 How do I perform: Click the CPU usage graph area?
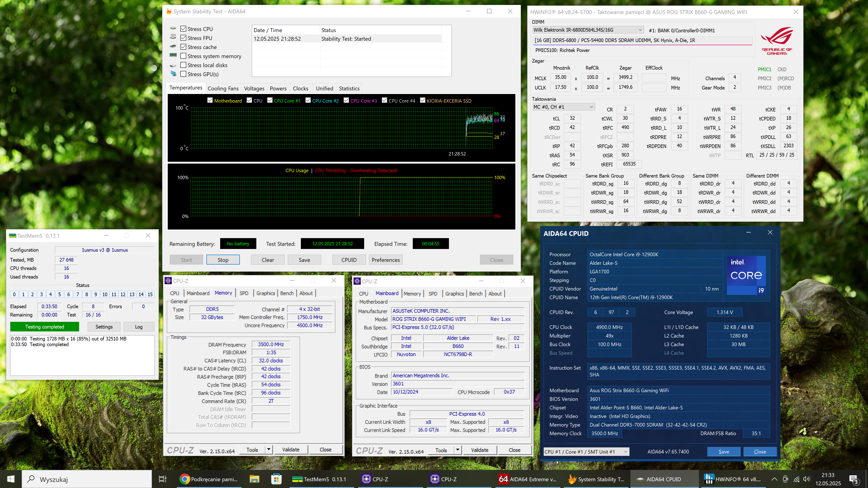pos(341,197)
